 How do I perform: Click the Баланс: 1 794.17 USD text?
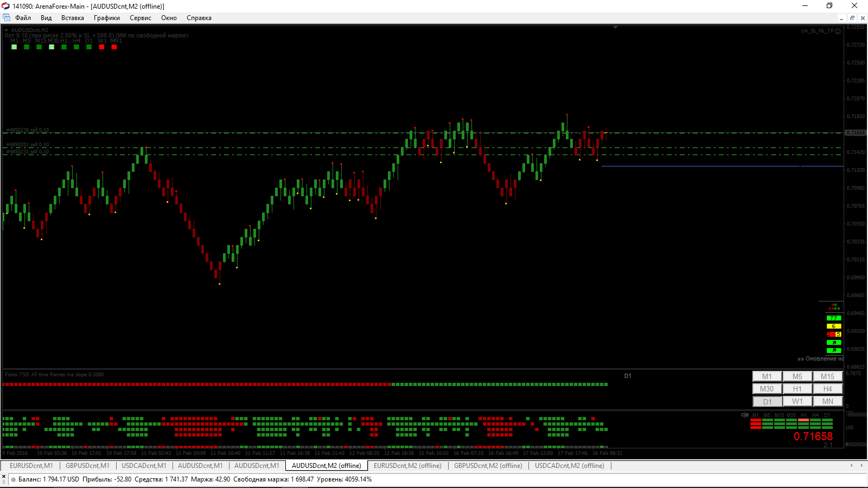[49, 480]
